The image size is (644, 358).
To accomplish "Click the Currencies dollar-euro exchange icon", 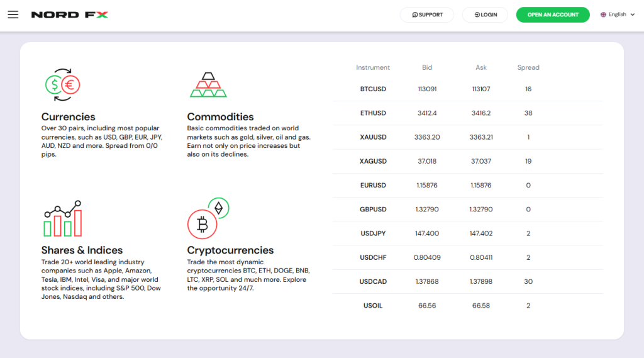I will 62,85.
